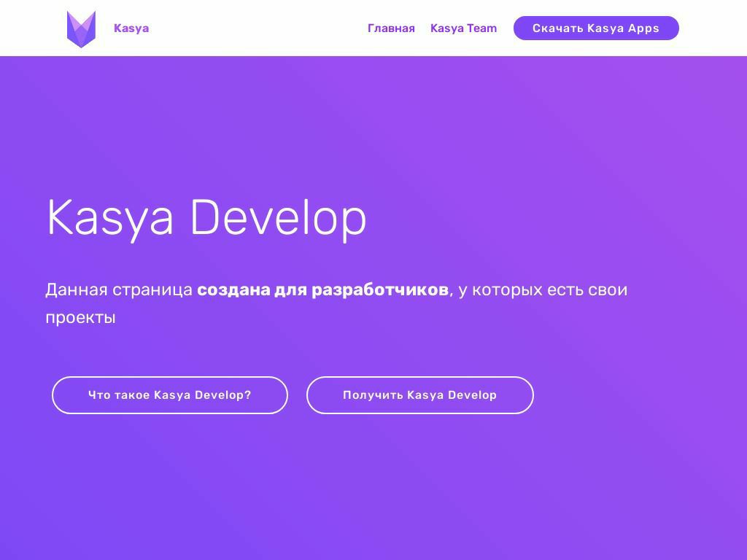Go to the Kasya Team page
This screenshot has height=560, width=747.
click(463, 28)
